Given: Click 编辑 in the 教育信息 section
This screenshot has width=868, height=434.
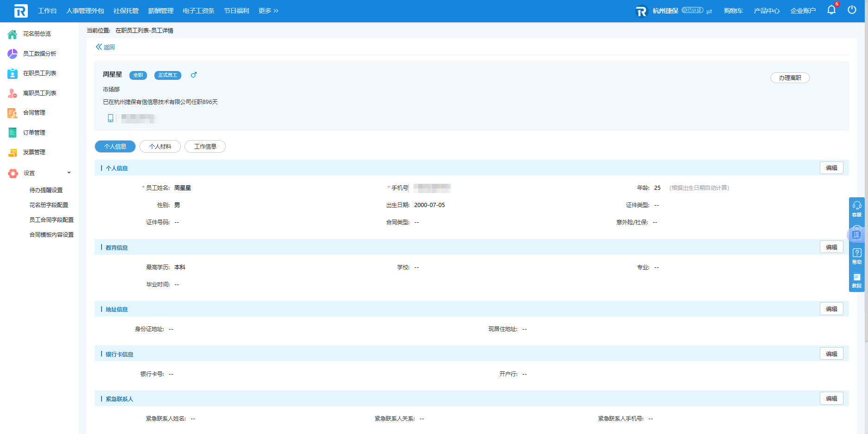Looking at the screenshot, I should [x=831, y=247].
